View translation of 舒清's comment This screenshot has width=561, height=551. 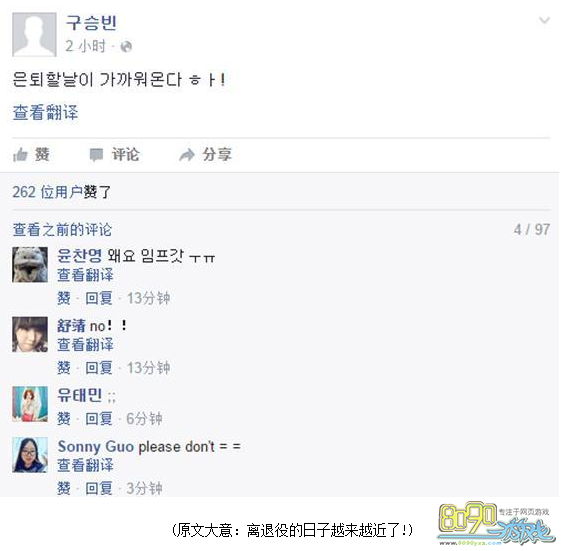point(85,344)
